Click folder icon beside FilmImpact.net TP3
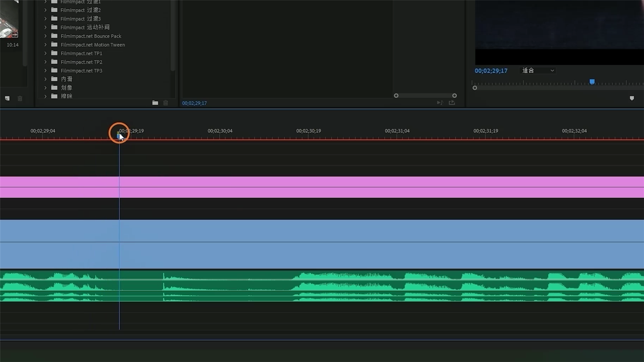The height and width of the screenshot is (362, 644). click(54, 70)
